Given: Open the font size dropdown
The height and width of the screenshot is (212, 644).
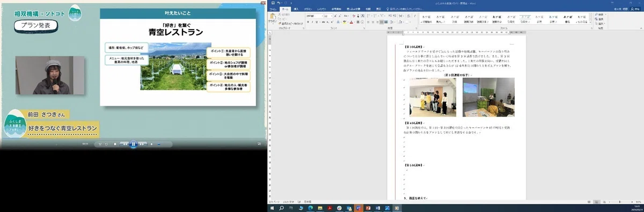Looking at the screenshot, I should tap(332, 16).
